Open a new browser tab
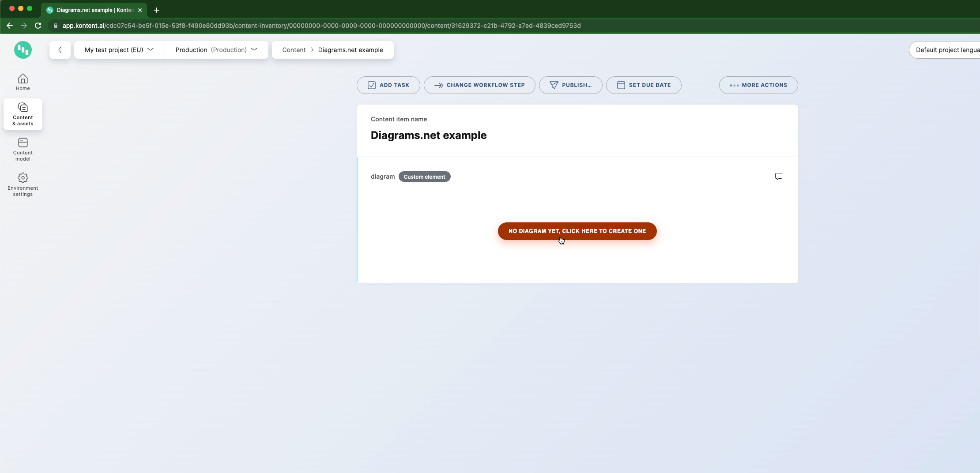Screen dimensions: 980x473 pyautogui.click(x=157, y=10)
